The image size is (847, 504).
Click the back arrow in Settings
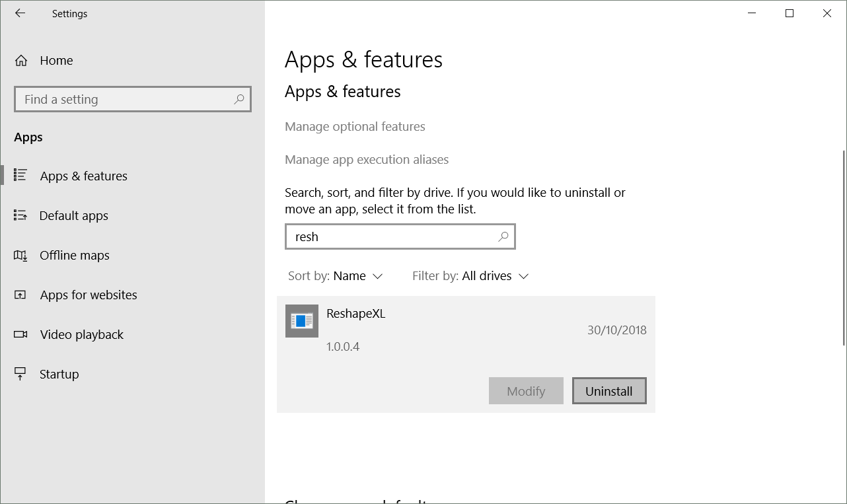click(x=20, y=13)
